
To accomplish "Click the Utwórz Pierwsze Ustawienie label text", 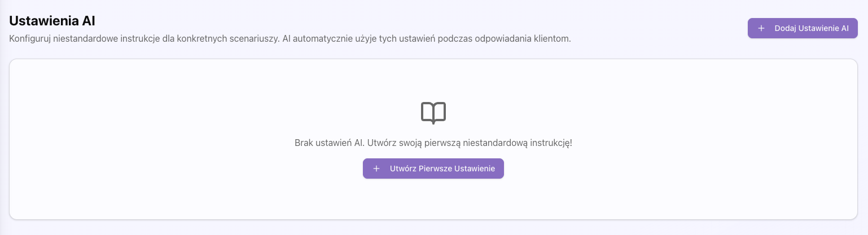I will [442, 169].
